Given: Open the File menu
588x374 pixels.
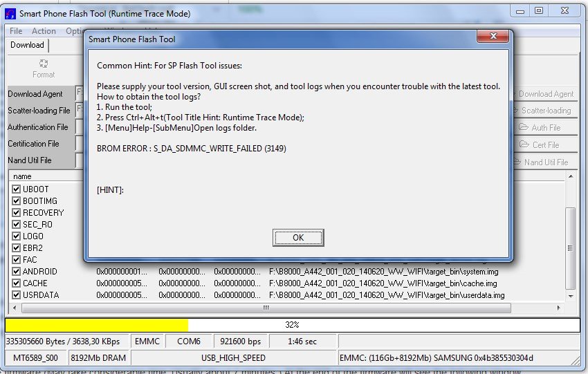Looking at the screenshot, I should (x=16, y=31).
